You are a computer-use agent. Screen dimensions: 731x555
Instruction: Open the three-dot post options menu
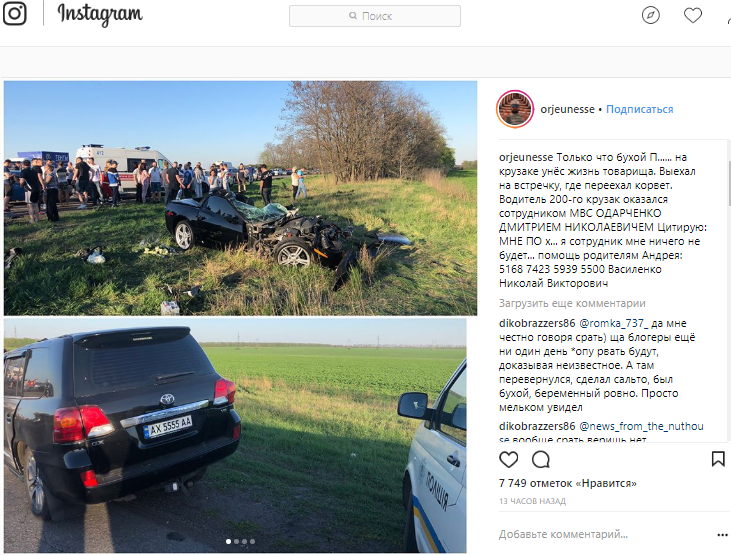click(x=722, y=535)
